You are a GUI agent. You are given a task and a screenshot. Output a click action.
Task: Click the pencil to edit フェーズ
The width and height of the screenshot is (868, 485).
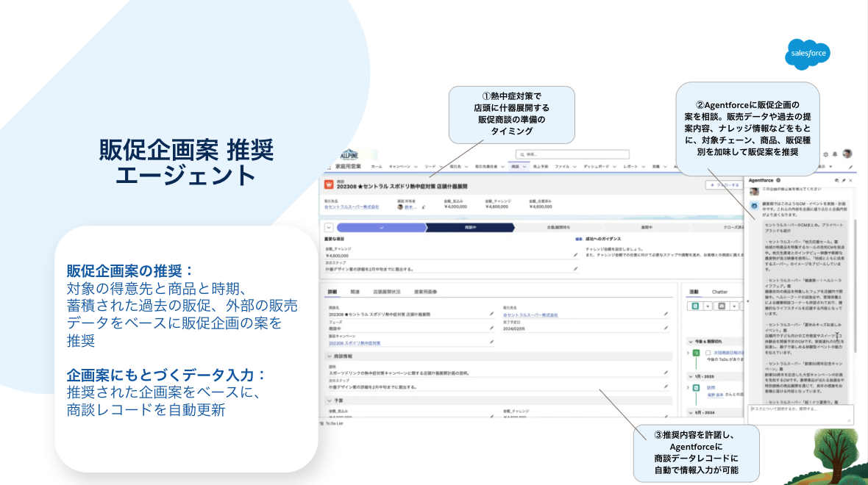coord(491,328)
